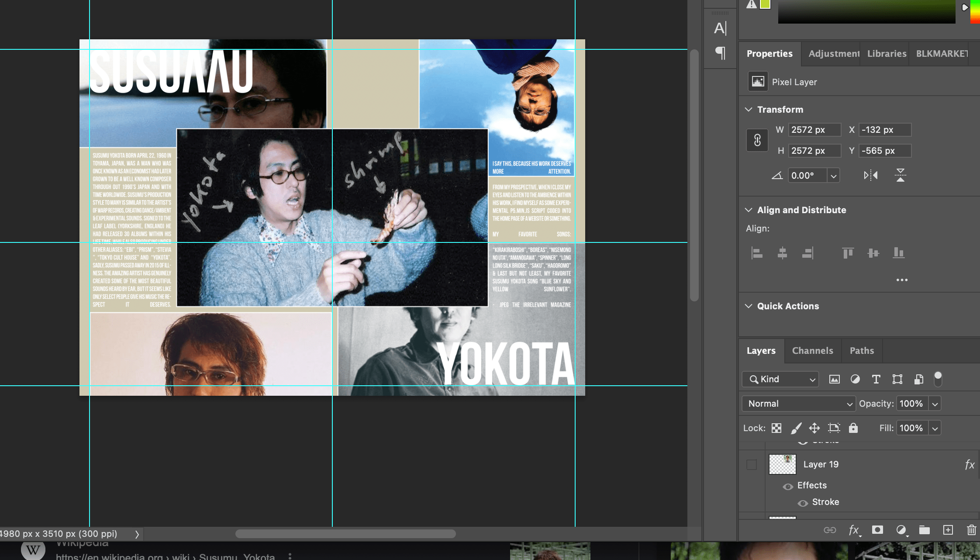Click the Y position field
Image resolution: width=980 pixels, height=560 pixels.
coord(885,151)
